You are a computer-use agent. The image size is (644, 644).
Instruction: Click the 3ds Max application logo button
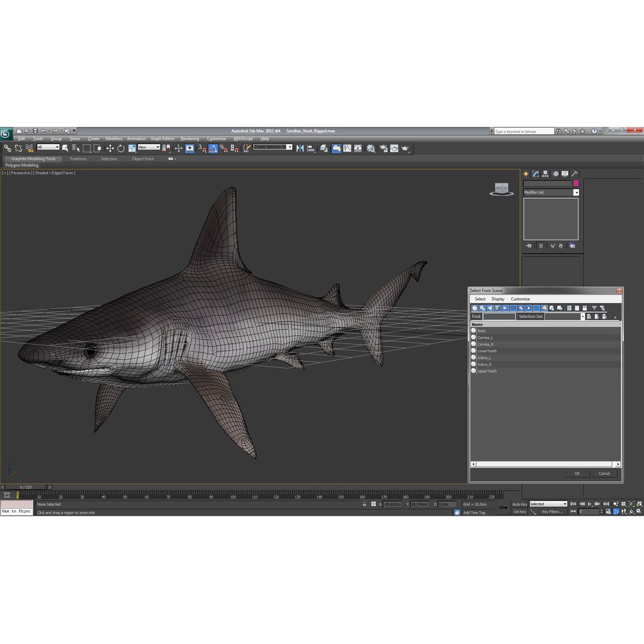(6, 134)
